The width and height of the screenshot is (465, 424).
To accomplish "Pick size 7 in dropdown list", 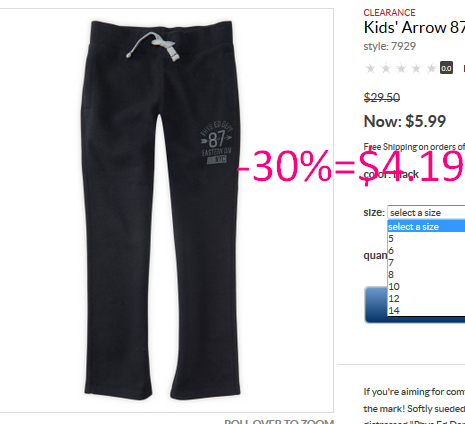I will pos(426,263).
